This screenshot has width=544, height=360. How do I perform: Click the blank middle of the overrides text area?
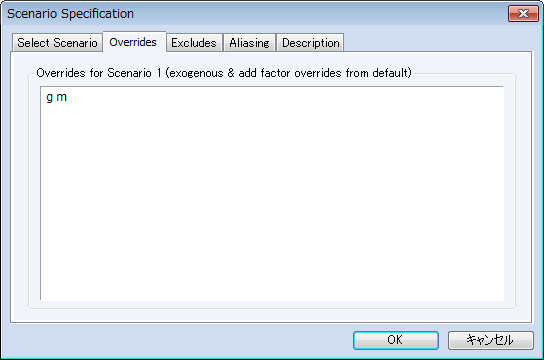point(272,194)
